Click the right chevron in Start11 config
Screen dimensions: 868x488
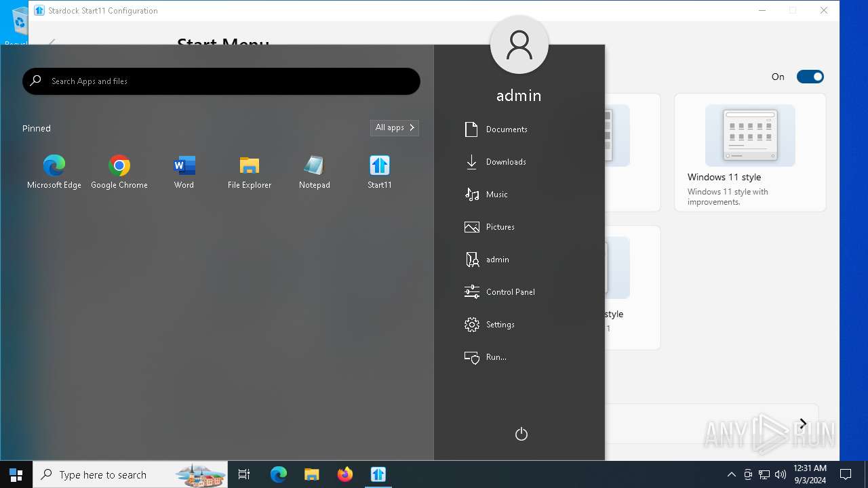coord(803,424)
